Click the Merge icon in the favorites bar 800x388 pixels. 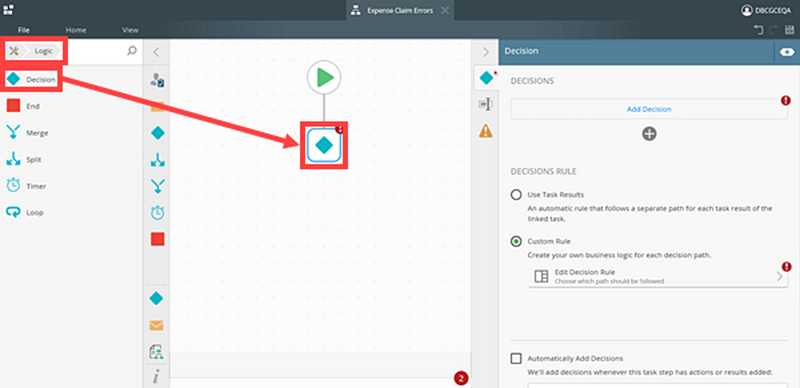[x=158, y=186]
